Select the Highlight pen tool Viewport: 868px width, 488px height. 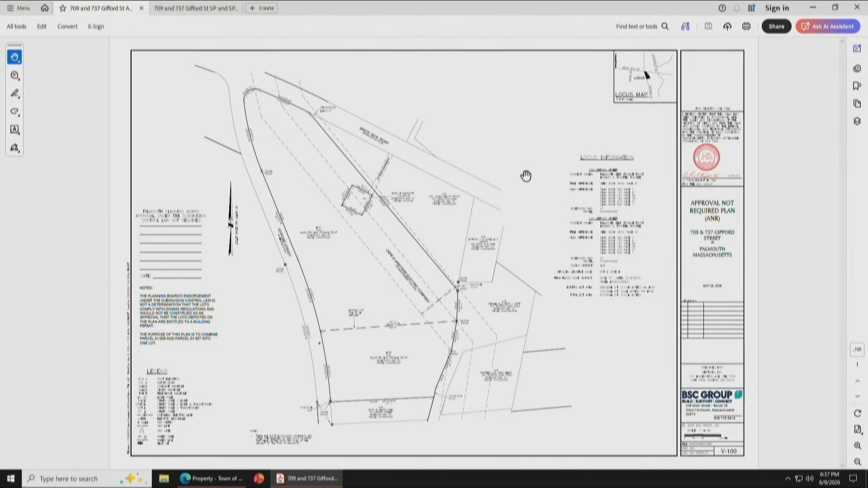click(x=14, y=94)
